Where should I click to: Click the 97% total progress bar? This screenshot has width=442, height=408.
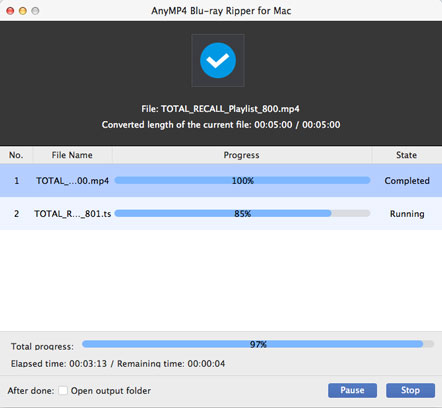258,344
